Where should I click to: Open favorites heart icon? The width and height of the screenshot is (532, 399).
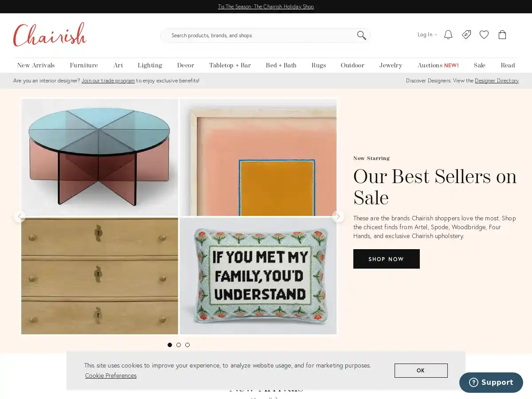tap(484, 35)
